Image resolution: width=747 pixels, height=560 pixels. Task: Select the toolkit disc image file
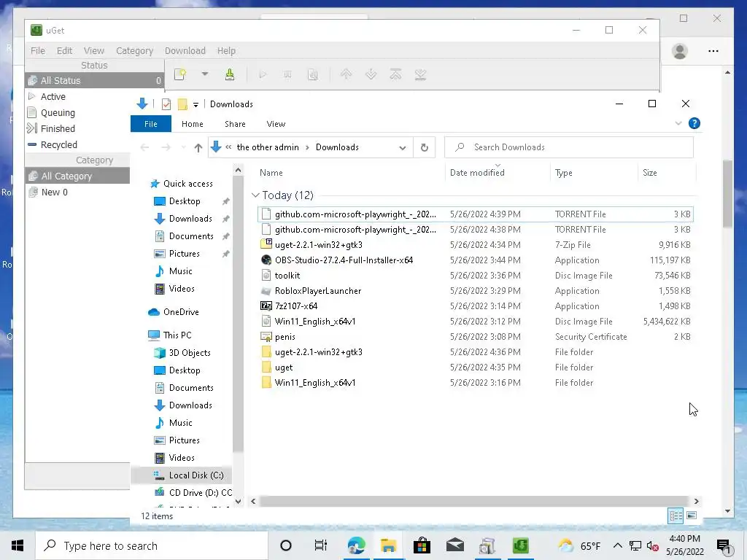(475, 275)
